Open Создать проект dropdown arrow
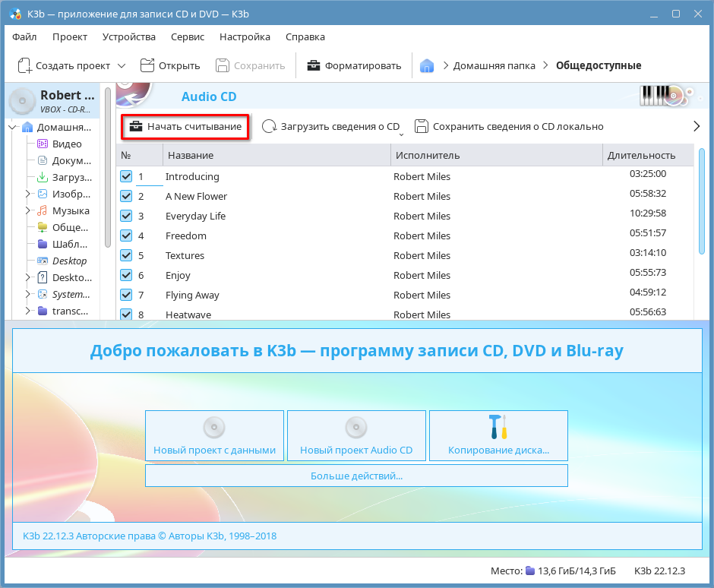Screen dimensions: 714x588 click(x=122, y=65)
